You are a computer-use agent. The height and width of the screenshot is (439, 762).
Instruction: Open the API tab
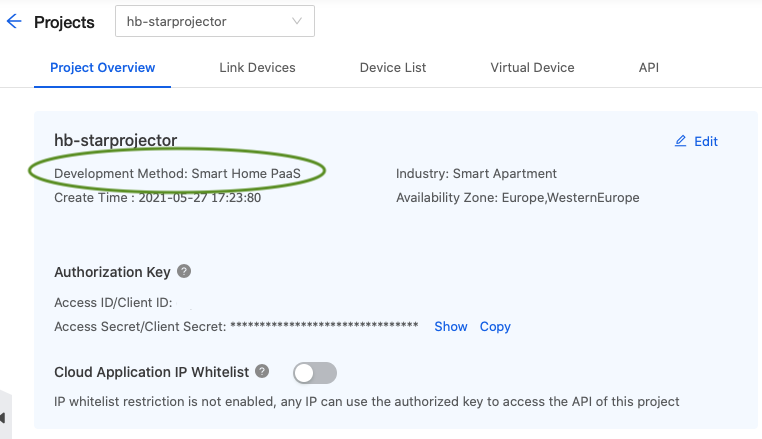649,68
